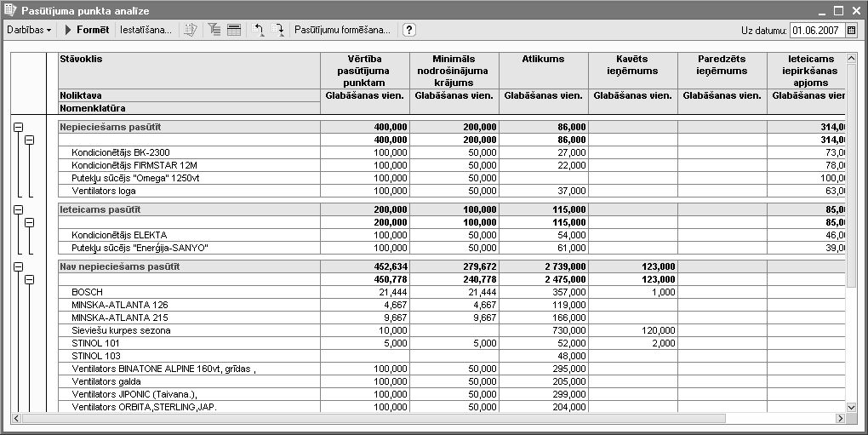The width and height of the screenshot is (868, 435).
Task: Click the help question mark icon
Action: (409, 30)
